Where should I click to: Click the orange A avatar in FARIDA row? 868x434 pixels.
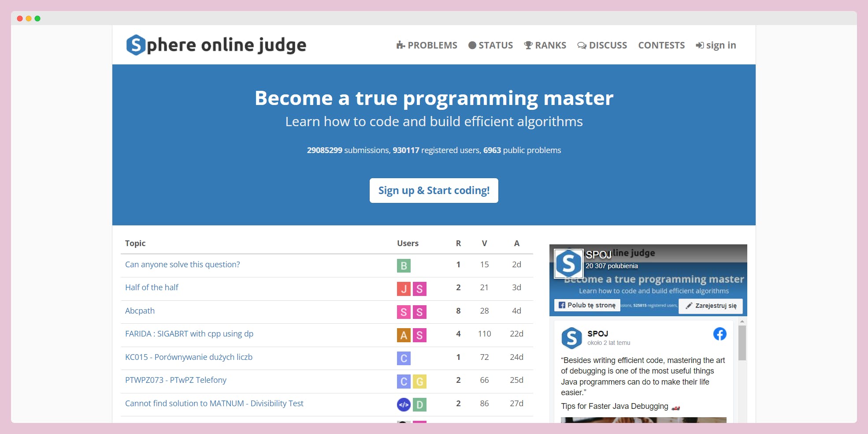[x=404, y=335]
